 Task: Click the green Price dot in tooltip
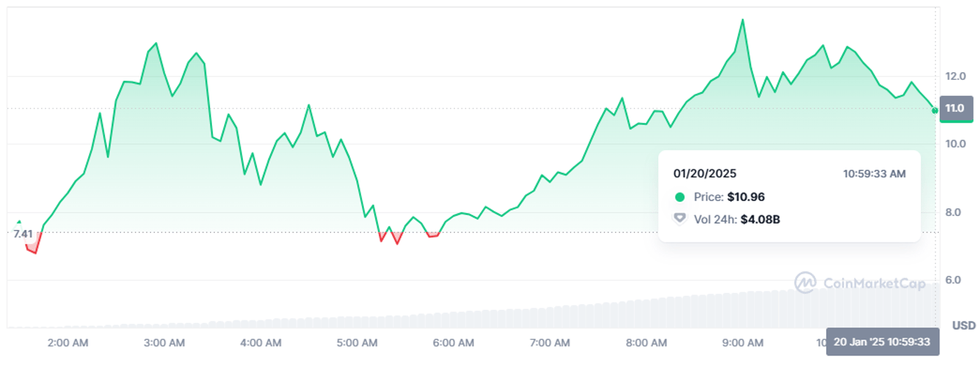679,198
